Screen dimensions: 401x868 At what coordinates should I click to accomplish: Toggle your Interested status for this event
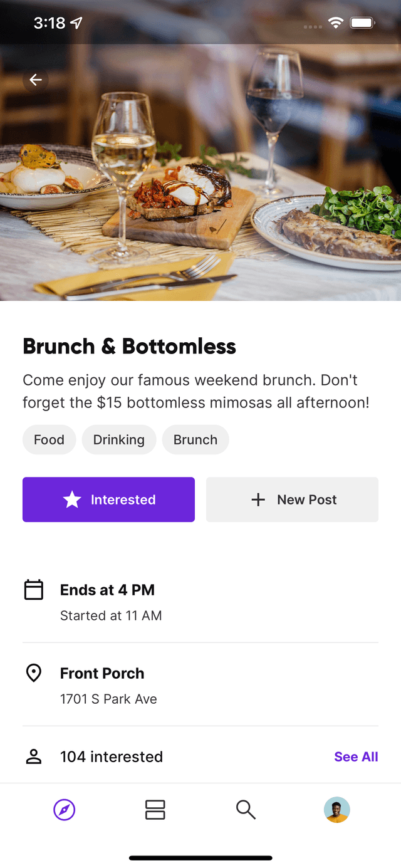pos(108,499)
